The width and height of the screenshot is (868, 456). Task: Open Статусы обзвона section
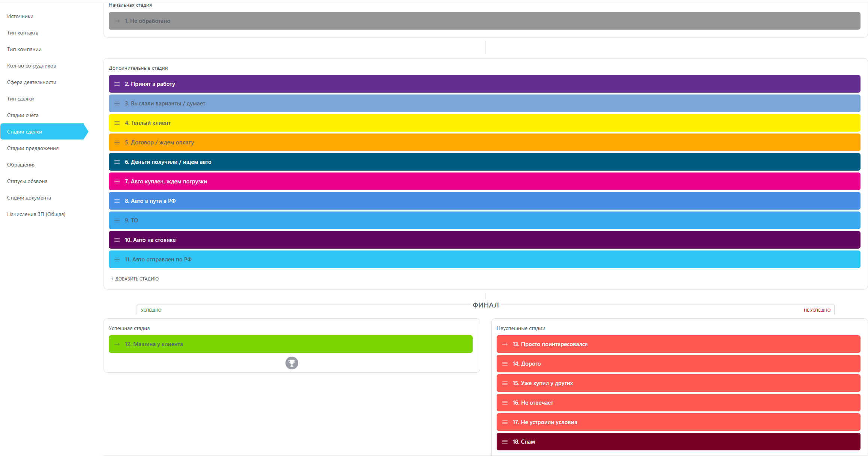coord(27,181)
